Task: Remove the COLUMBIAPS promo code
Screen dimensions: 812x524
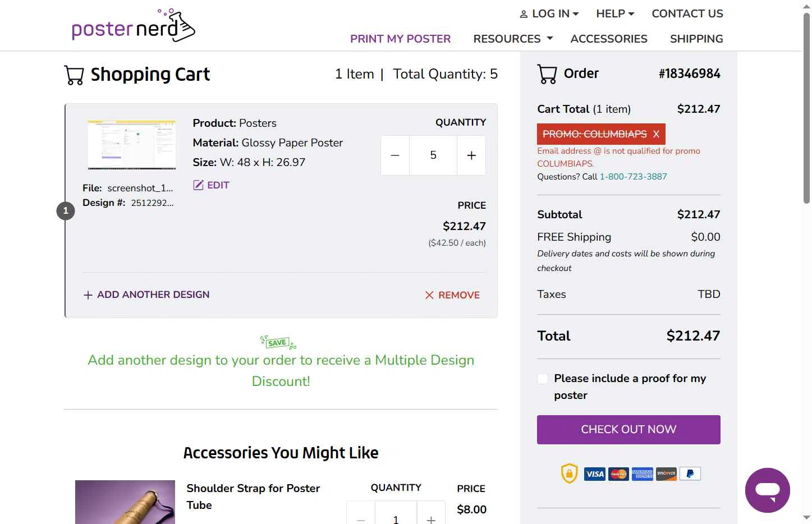Action: pyautogui.click(x=656, y=134)
